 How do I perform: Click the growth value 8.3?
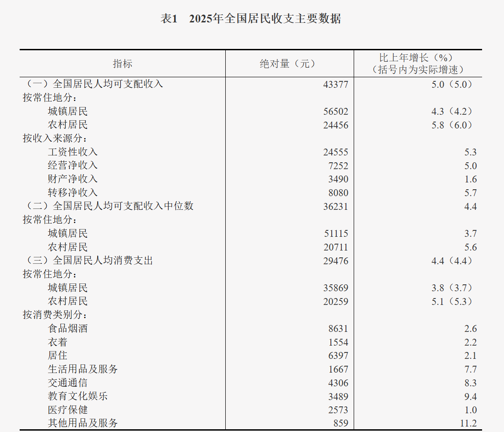click(x=470, y=383)
